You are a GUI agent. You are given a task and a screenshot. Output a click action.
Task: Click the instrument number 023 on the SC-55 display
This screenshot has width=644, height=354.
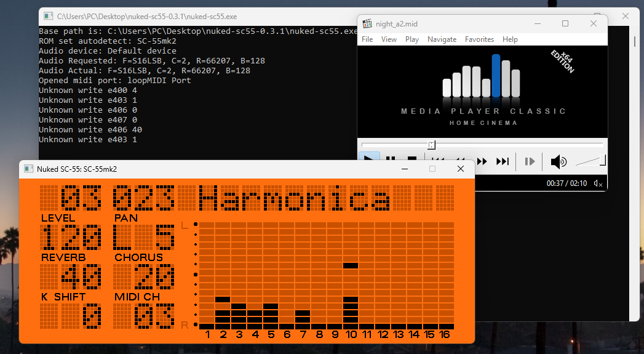point(144,198)
